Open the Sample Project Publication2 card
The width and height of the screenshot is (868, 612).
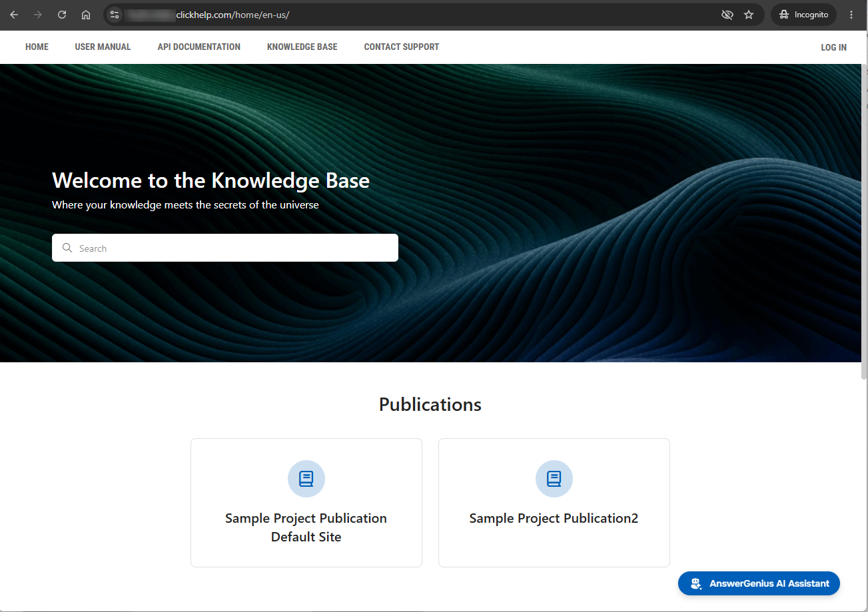click(554, 503)
